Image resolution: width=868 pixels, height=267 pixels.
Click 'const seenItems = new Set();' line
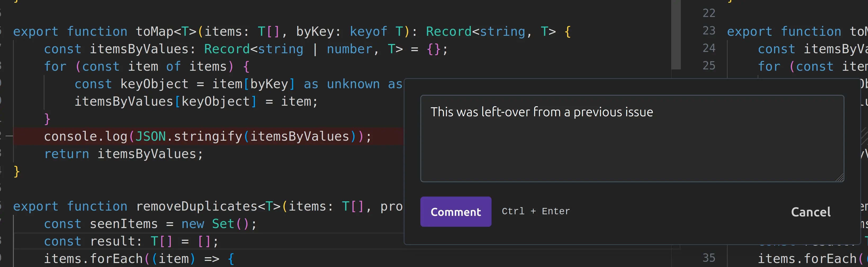[x=150, y=224]
